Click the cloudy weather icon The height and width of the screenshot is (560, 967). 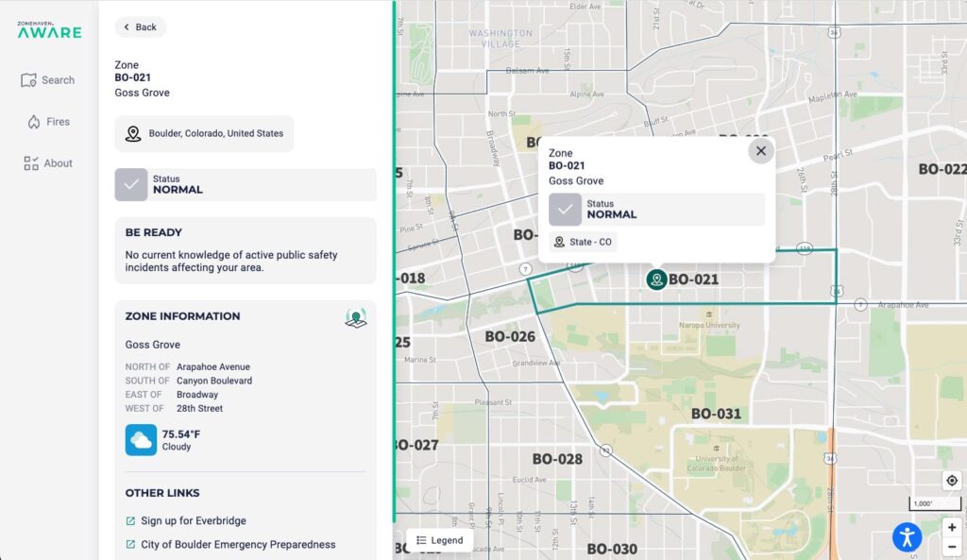pos(142,440)
